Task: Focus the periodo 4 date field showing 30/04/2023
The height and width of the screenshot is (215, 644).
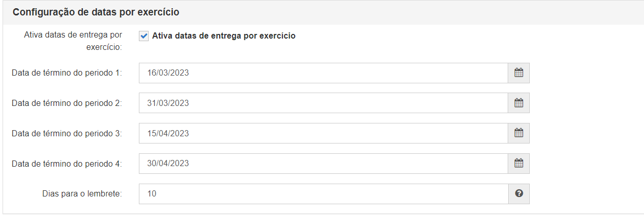Action: [x=324, y=164]
